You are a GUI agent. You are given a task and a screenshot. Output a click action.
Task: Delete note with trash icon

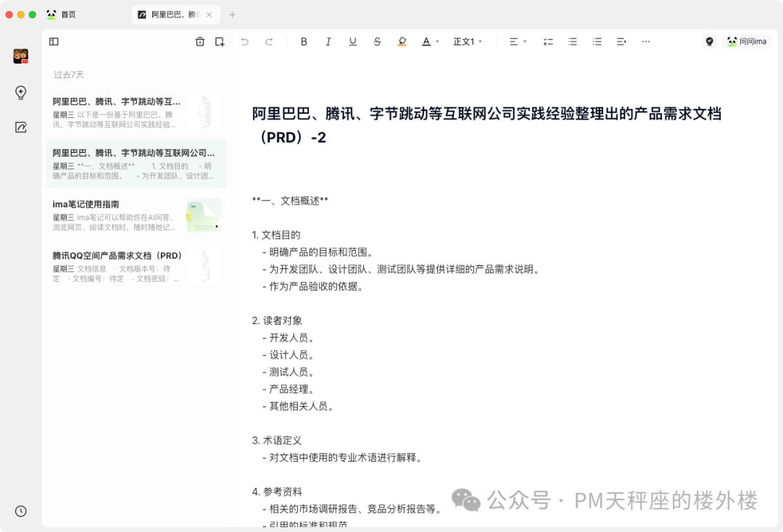click(x=200, y=41)
